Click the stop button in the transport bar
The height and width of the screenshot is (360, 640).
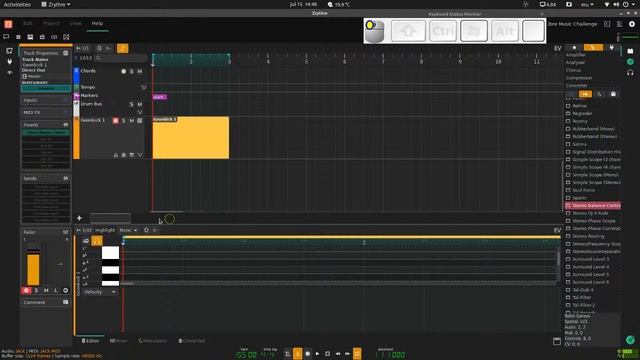point(327,353)
